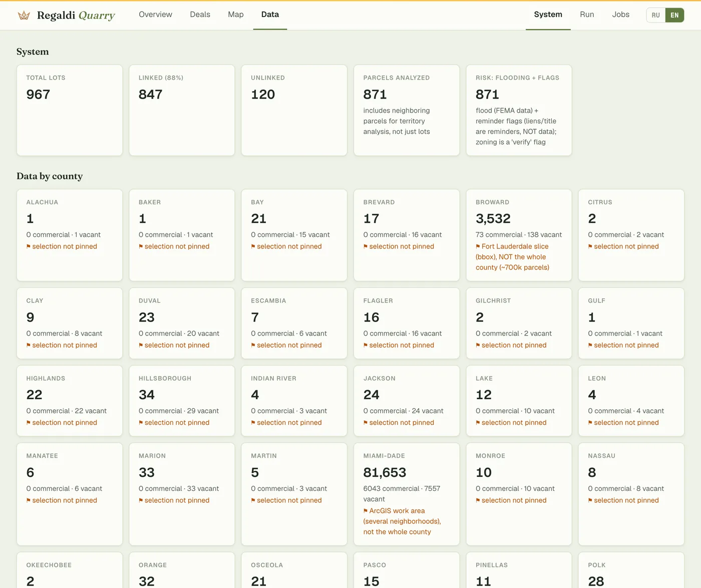Click the flag icon in the Jackson card
The width and height of the screenshot is (701, 588).
click(366, 423)
